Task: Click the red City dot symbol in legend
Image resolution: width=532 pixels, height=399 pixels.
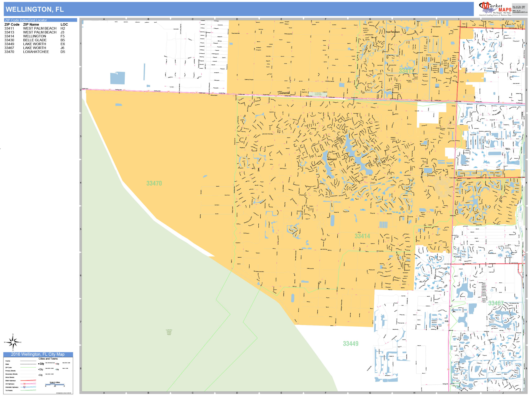Action: pyautogui.click(x=56, y=364)
